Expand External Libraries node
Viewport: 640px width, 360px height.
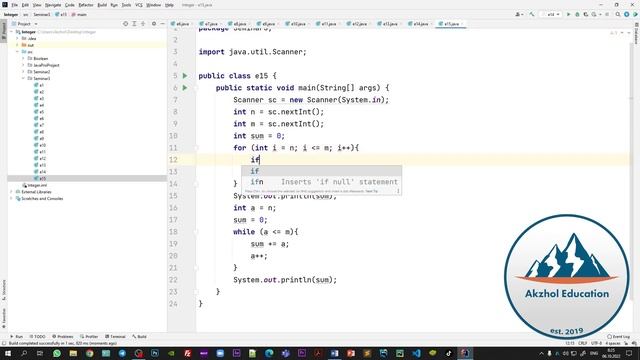click(11, 192)
